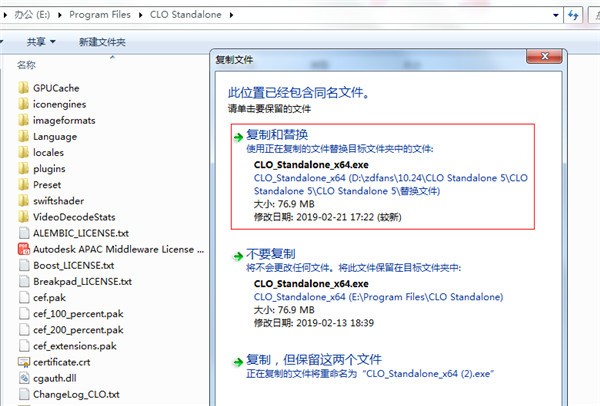Expand the arrow after CLO Standalone breadcrumb
The image size is (600, 406).
[x=232, y=15]
